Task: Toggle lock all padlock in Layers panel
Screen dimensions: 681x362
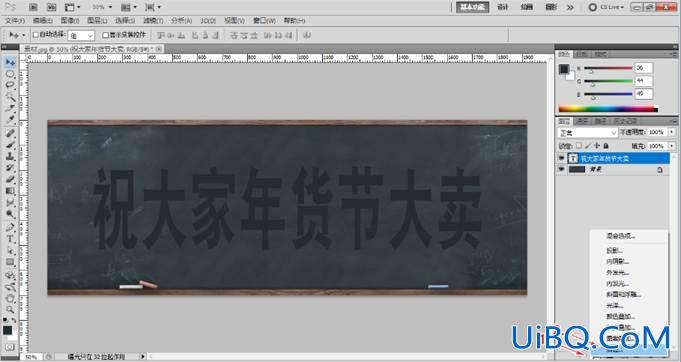Action: coord(606,146)
